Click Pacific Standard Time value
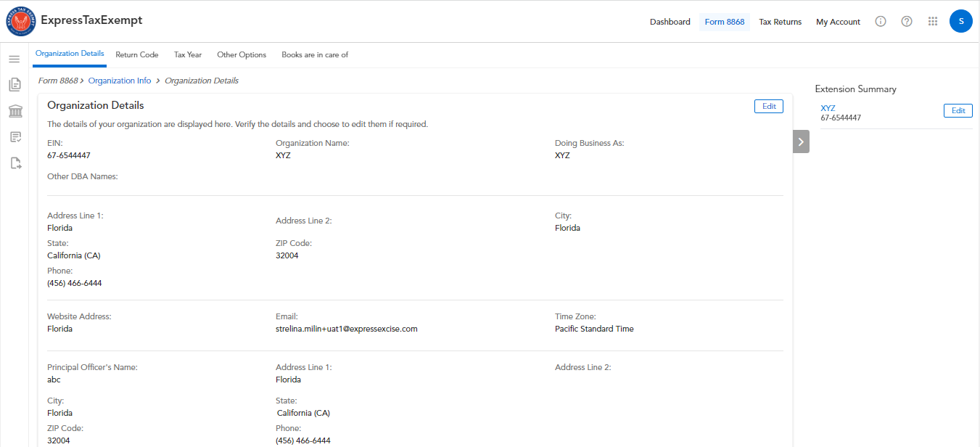Viewport: 980px width, 447px height. (x=594, y=329)
